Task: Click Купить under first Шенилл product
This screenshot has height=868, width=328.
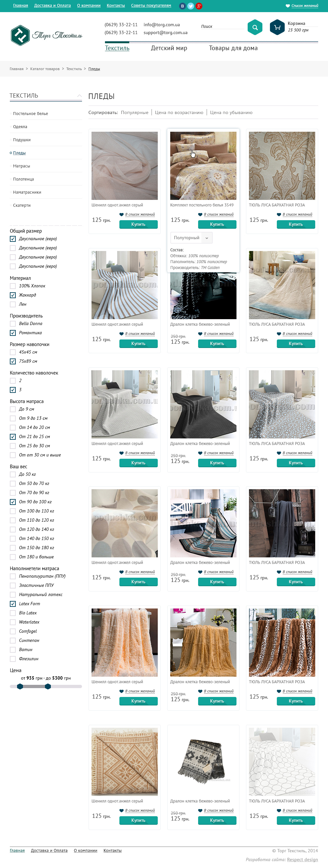Action: click(138, 224)
